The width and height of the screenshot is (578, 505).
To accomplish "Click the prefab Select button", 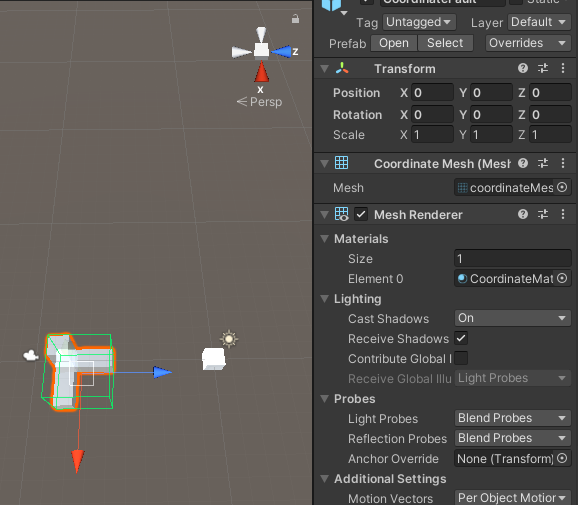I will coord(445,43).
